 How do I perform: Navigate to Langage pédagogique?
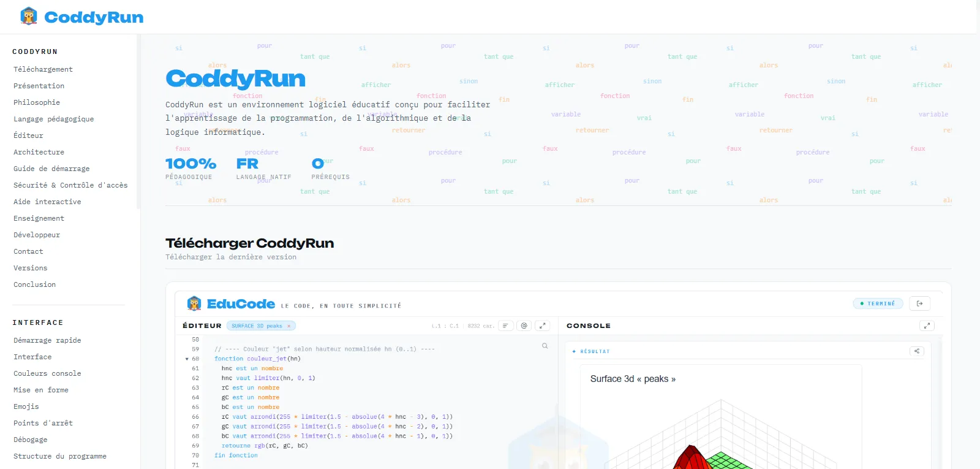tap(54, 119)
